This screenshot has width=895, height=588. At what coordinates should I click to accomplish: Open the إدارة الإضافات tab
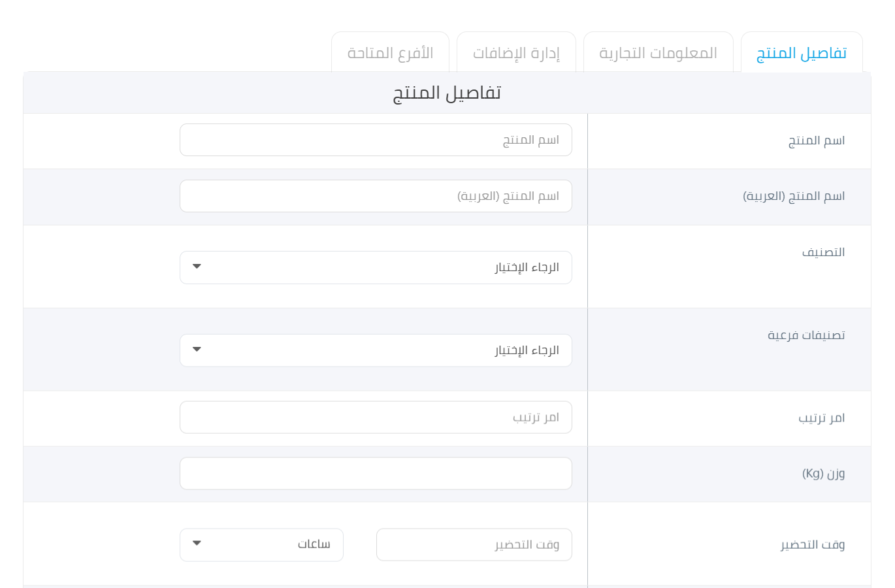tap(516, 52)
